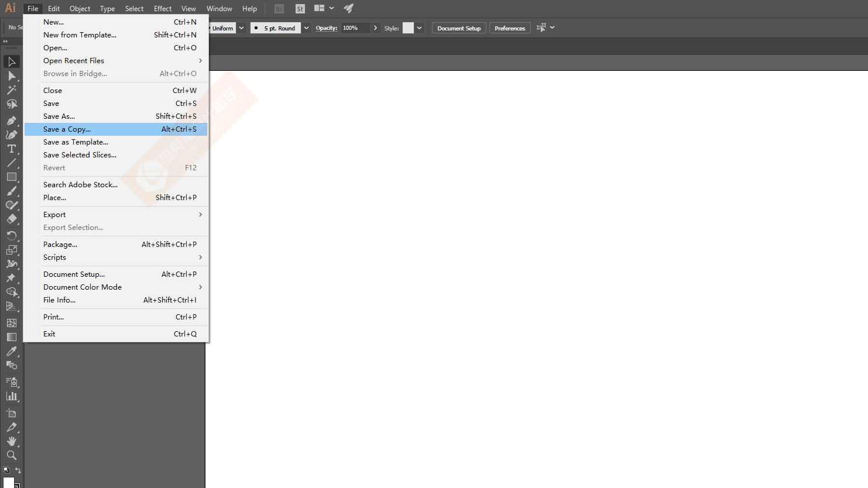Open the Brushes panel via Br icon
868x488 pixels.
click(x=279, y=8)
